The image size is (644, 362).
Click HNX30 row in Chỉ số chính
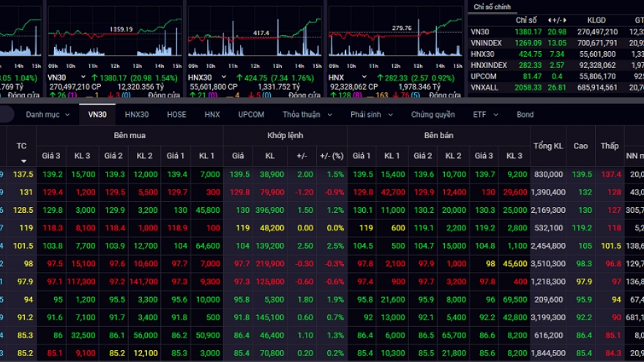point(556,54)
